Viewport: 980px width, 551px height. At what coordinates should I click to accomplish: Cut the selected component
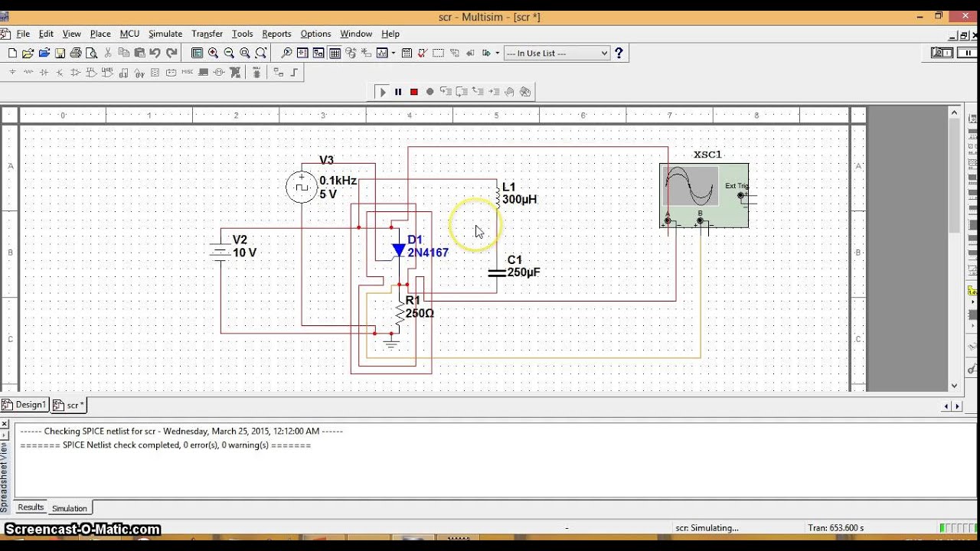108,53
